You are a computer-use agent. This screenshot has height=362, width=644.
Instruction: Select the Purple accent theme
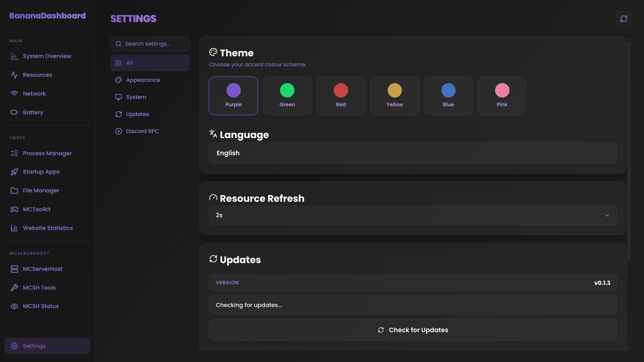233,96
